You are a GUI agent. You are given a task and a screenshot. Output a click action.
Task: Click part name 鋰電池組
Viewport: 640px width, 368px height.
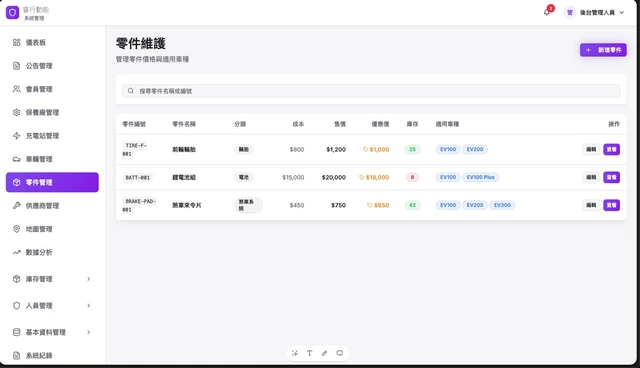pos(184,177)
